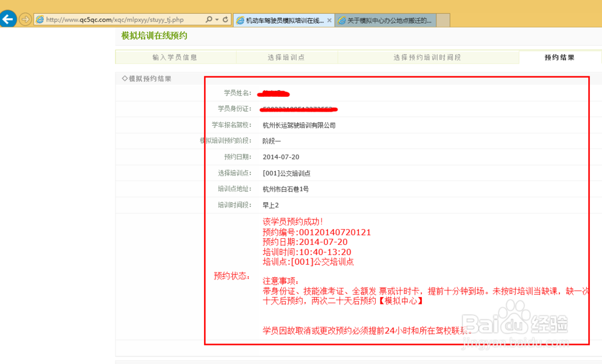Select the active 预约结果 step tab

pos(560,57)
